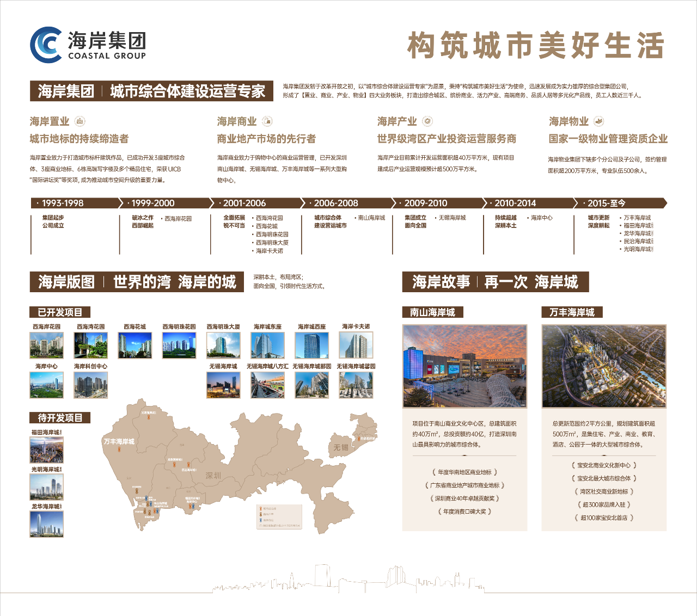Switch to the 待开发项目 section label
Screen dimensions: 697x616
pyautogui.click(x=60, y=418)
